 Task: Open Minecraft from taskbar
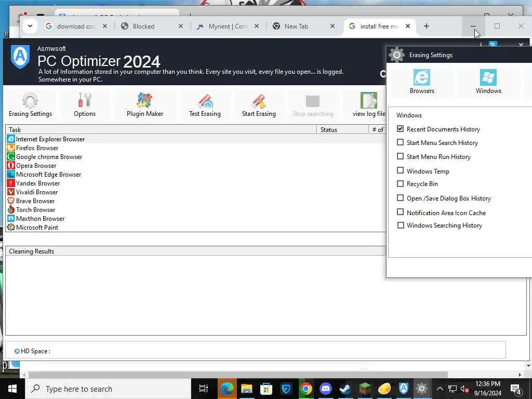[365, 389]
